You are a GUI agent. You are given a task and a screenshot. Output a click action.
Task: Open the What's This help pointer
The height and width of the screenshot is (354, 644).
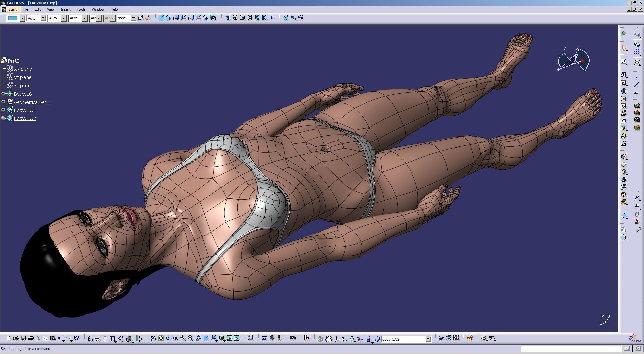(x=76, y=338)
